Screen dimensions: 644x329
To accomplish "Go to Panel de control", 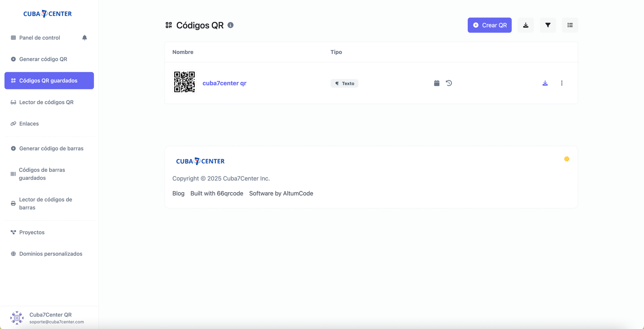I will [x=39, y=37].
